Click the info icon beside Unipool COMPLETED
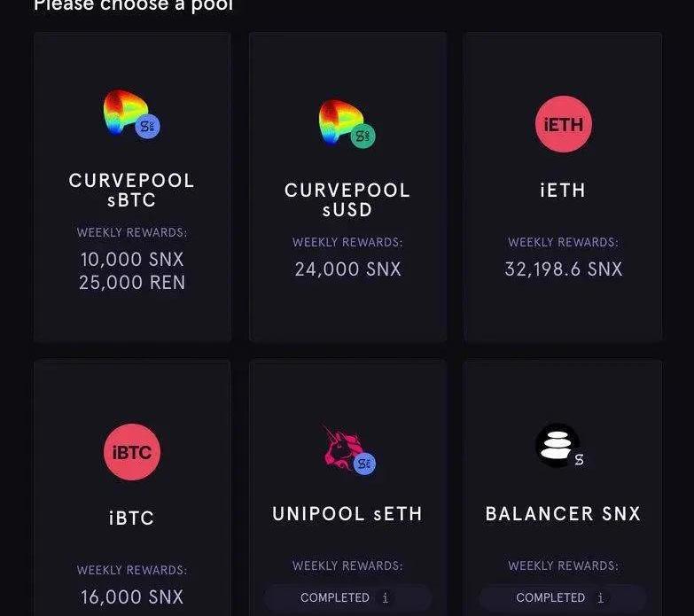Image resolution: width=694 pixels, height=616 pixels. (385, 598)
